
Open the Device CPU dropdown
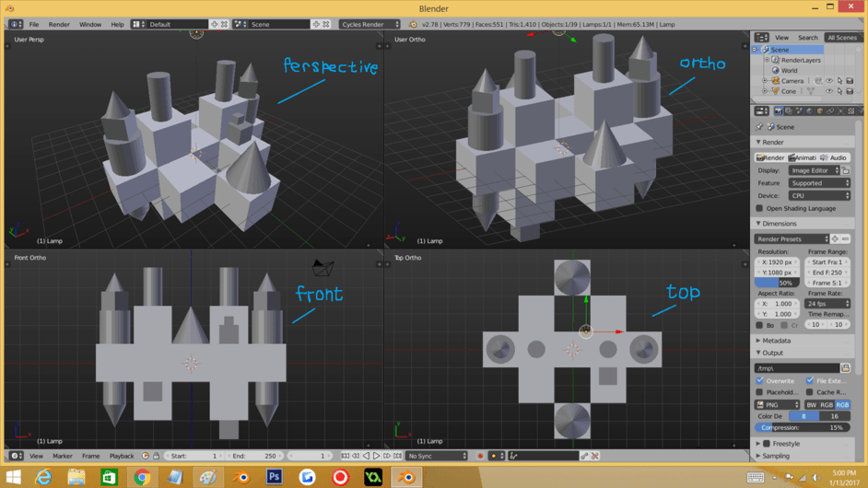point(818,195)
